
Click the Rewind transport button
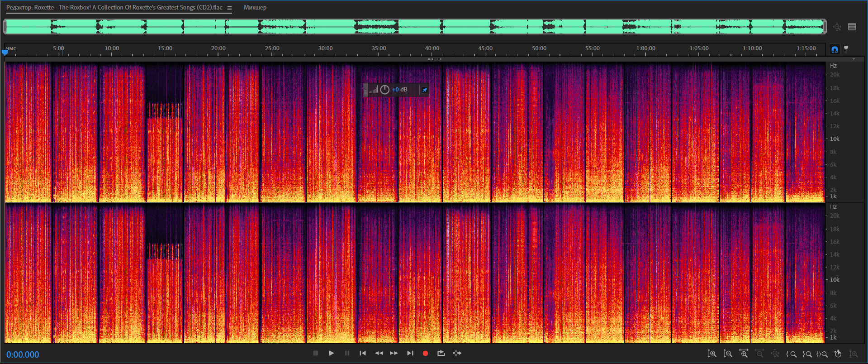coord(379,353)
